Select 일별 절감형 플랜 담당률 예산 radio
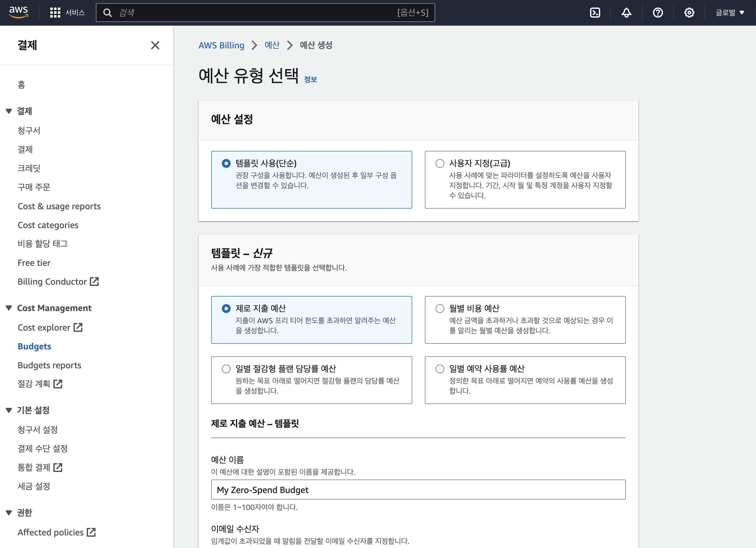Viewport: 756px width, 548px height. (x=226, y=369)
